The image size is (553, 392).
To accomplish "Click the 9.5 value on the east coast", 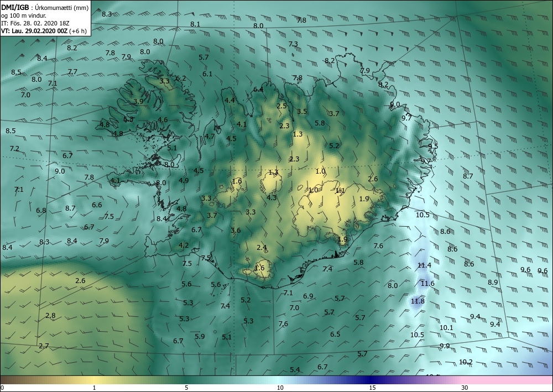I will pyautogui.click(x=433, y=147).
